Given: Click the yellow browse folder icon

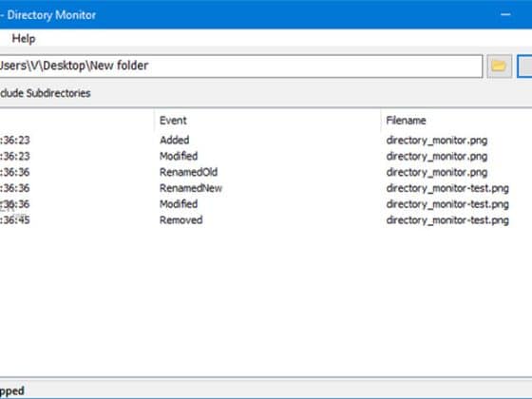Looking at the screenshot, I should pos(499,66).
